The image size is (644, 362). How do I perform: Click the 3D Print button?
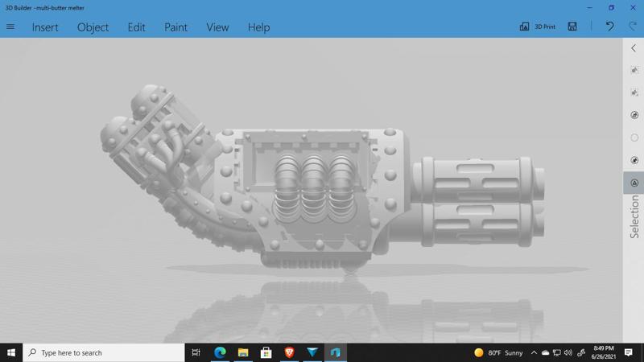(x=537, y=27)
